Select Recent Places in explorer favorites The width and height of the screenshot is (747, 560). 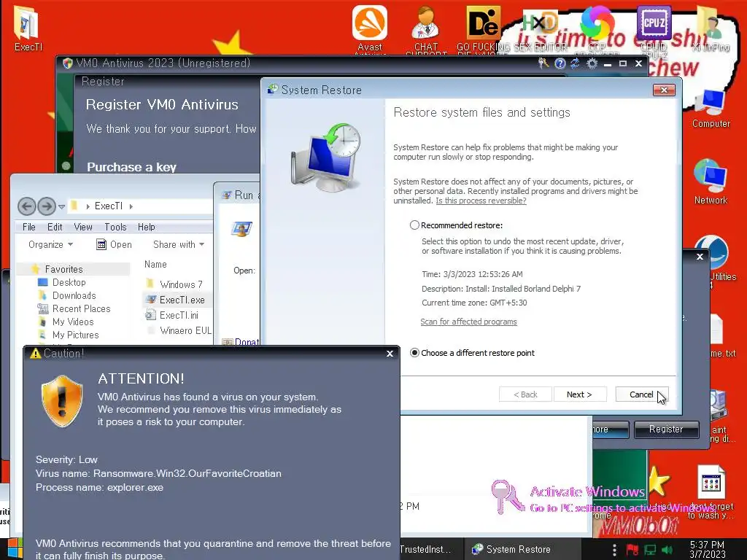[x=81, y=308]
